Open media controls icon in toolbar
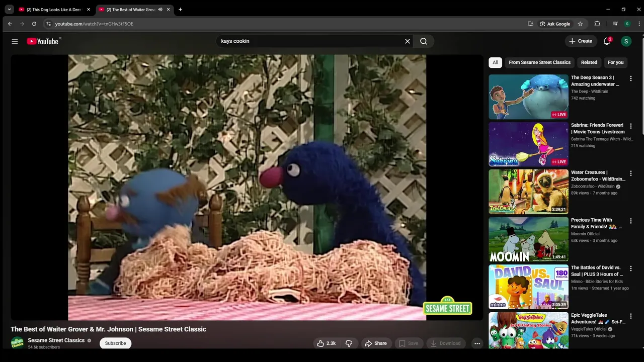The width and height of the screenshot is (644, 362). click(615, 24)
